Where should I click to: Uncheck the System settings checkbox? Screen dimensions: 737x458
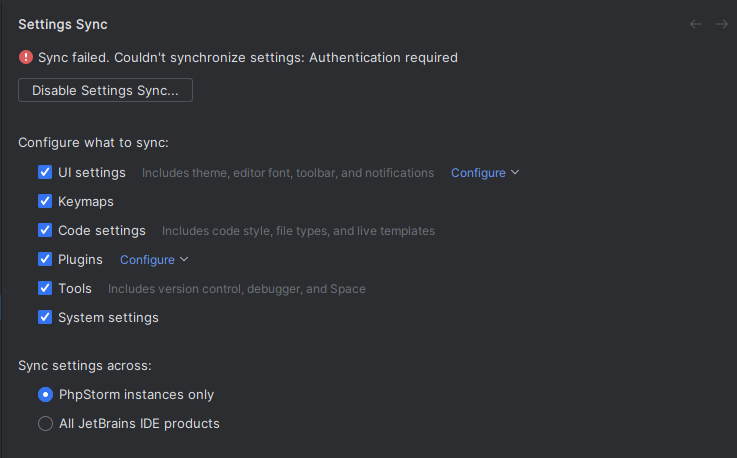click(x=45, y=317)
